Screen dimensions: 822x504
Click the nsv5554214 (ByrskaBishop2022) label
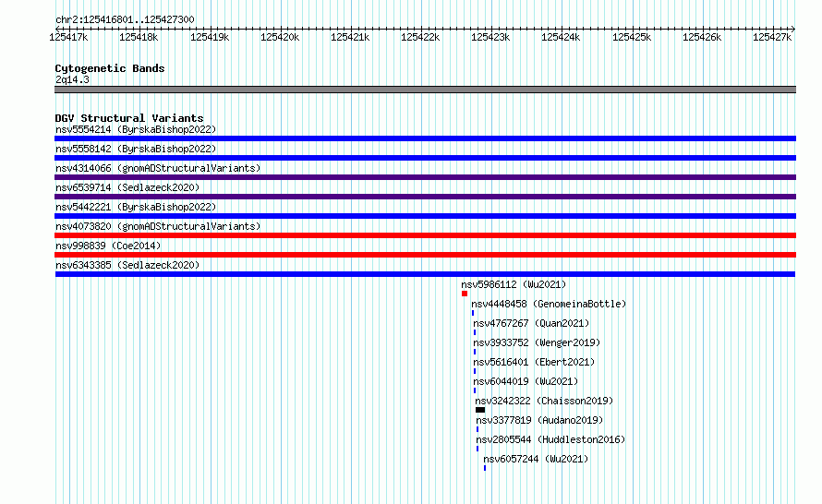tap(136, 129)
